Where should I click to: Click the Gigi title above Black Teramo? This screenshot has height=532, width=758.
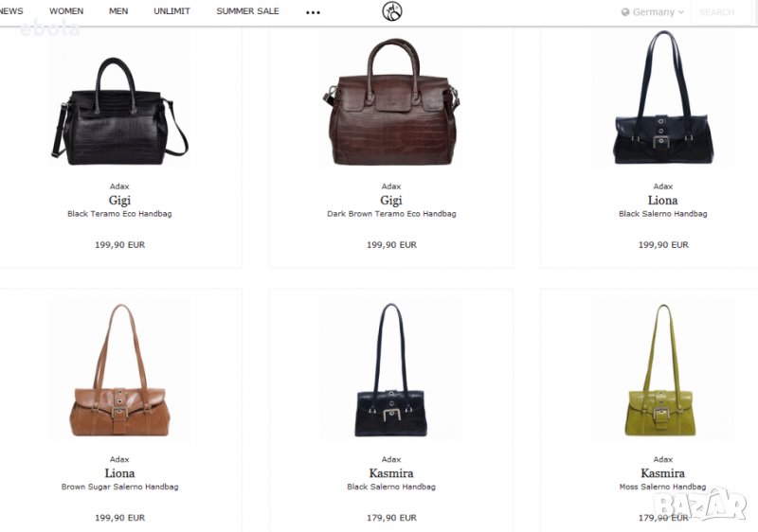click(119, 200)
